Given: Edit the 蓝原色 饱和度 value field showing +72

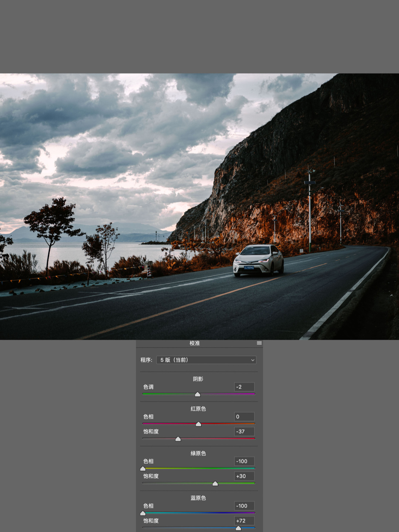Looking at the screenshot, I should tap(244, 521).
